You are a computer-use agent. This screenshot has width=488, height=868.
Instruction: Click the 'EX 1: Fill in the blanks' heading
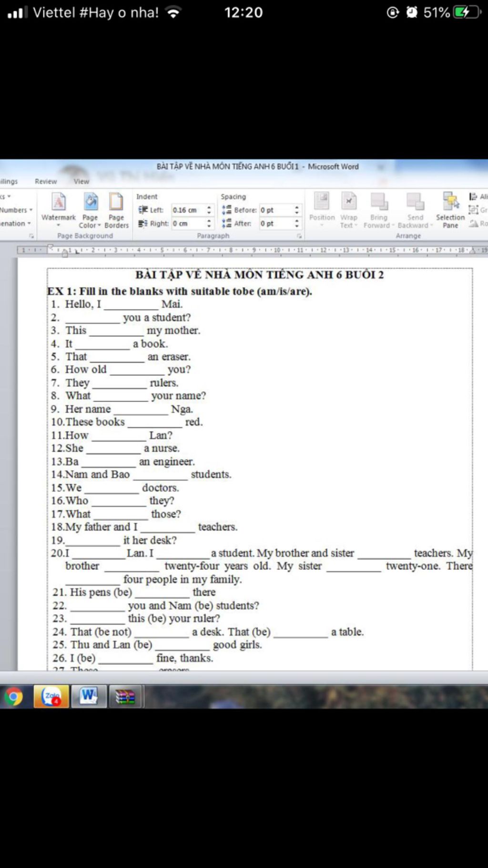pos(180,291)
